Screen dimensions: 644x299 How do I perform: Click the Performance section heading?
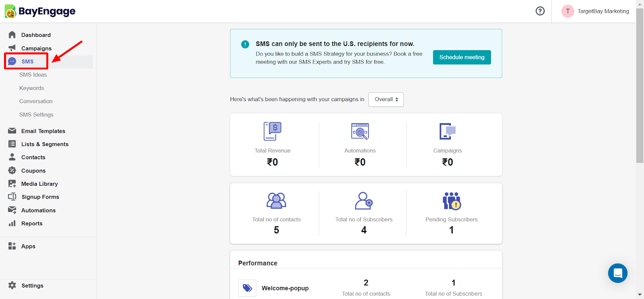(258, 263)
